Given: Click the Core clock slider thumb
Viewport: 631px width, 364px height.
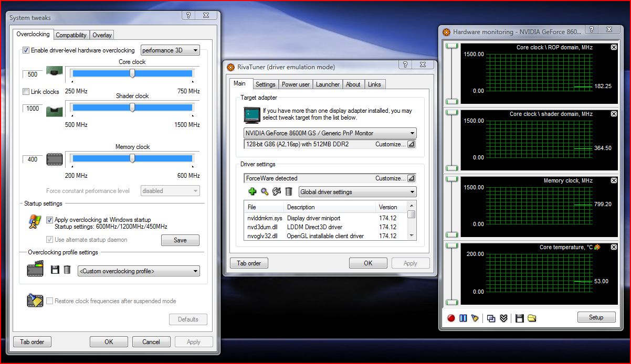Looking at the screenshot, I should (x=132, y=74).
